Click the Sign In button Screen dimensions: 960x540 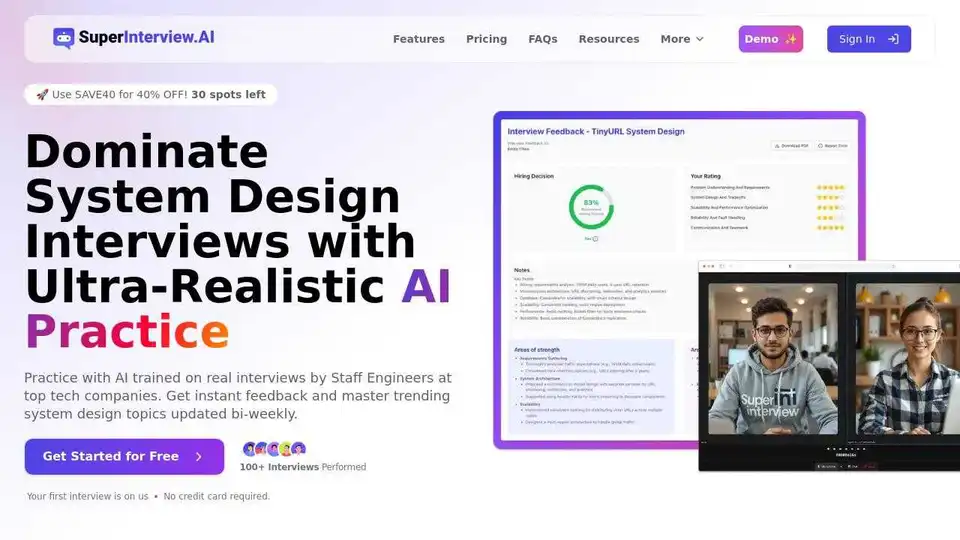point(869,39)
